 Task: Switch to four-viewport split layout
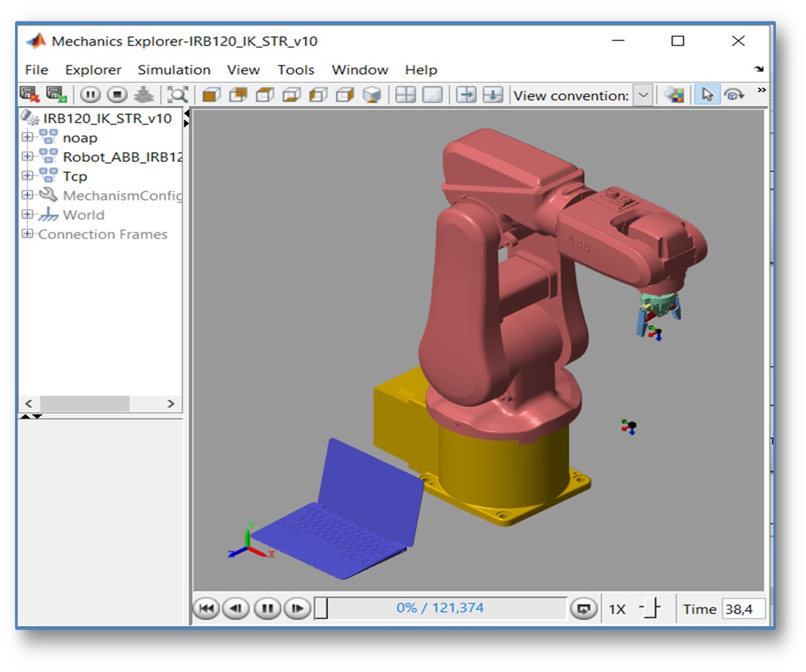point(406,95)
